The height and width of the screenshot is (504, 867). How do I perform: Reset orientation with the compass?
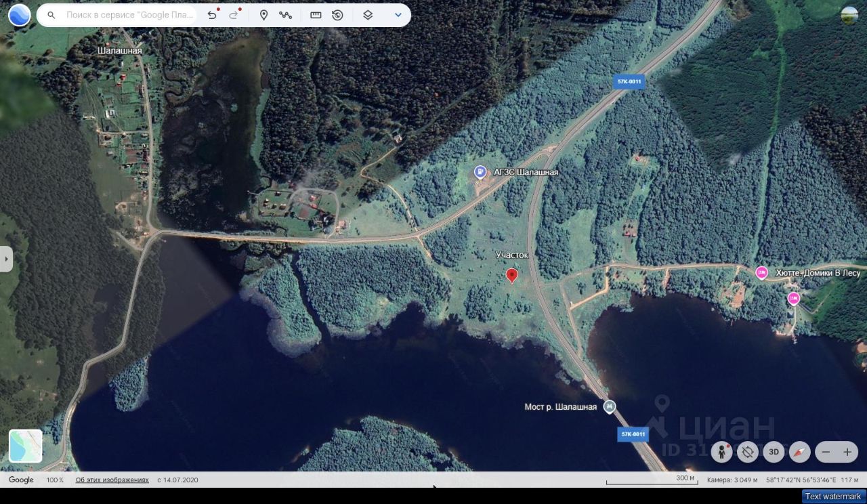coord(800,452)
